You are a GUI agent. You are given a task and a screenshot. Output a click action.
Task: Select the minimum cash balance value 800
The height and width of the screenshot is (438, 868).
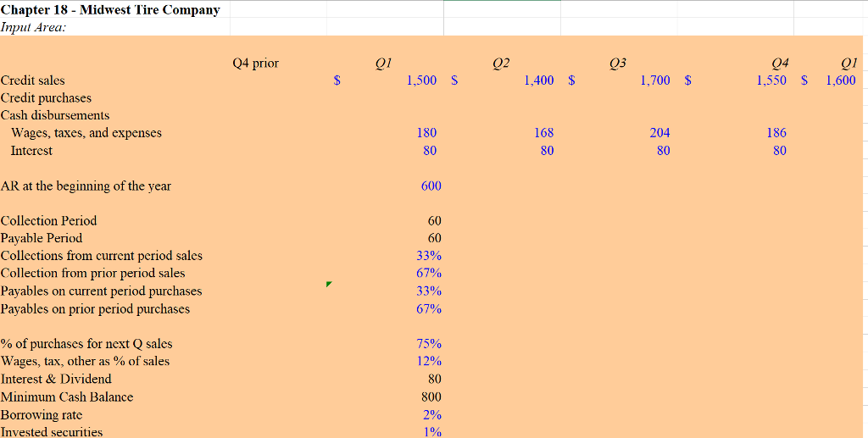point(431,397)
